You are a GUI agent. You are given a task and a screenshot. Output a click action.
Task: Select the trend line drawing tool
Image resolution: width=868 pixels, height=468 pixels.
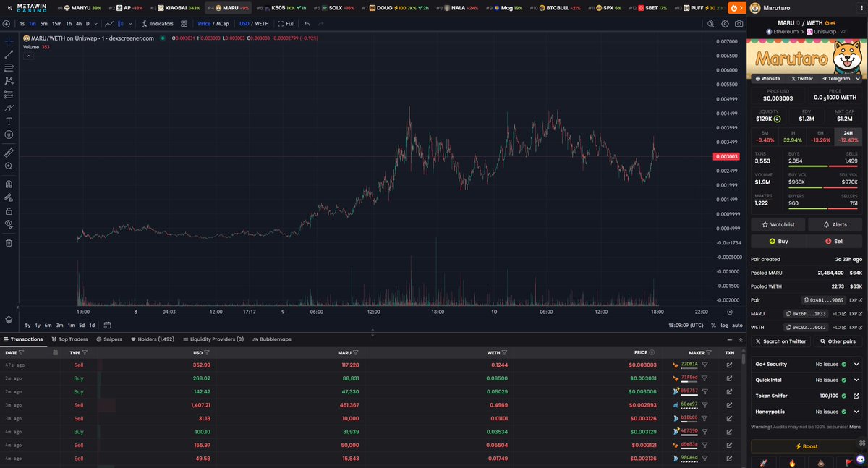(x=9, y=54)
